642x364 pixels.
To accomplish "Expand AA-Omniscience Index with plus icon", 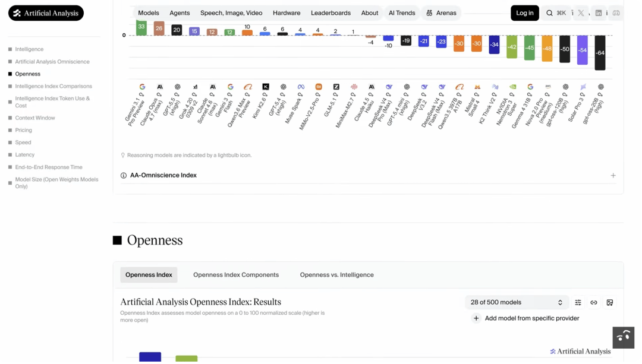I will pyautogui.click(x=613, y=175).
